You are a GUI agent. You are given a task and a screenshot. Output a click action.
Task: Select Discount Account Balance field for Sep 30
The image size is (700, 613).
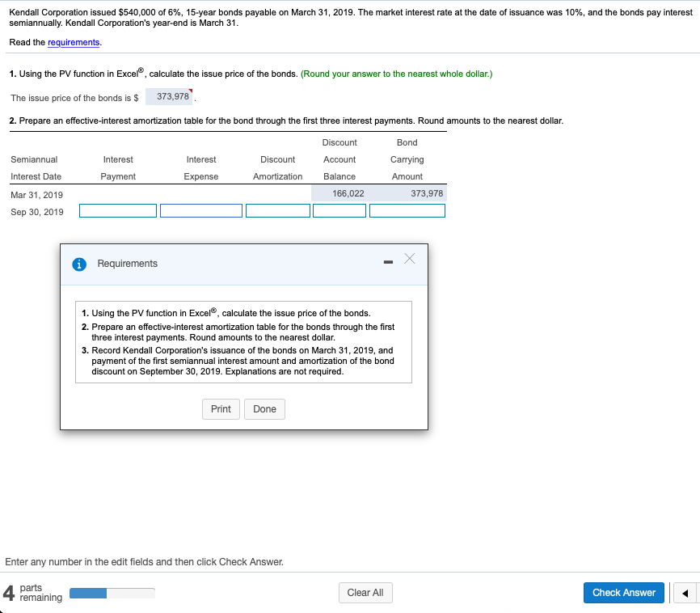[x=339, y=211]
